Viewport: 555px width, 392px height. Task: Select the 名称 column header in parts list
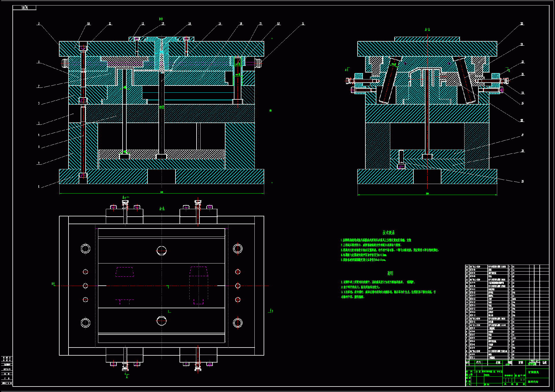click(x=498, y=362)
